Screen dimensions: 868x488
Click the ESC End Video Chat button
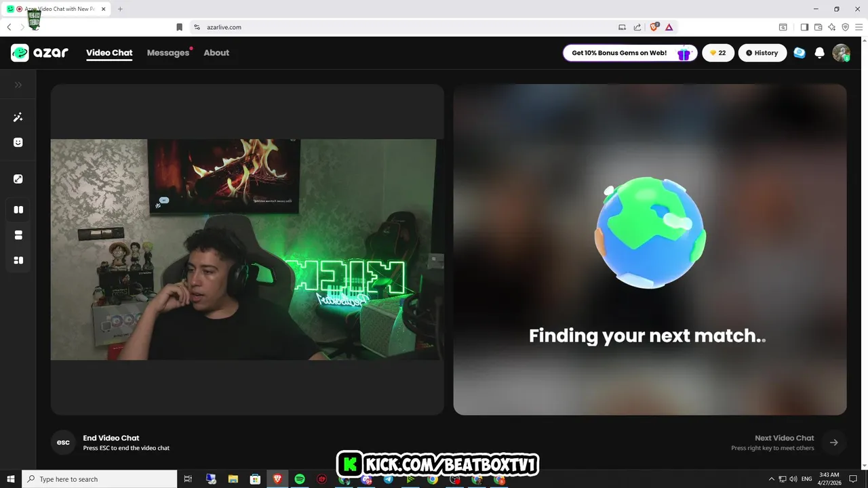(x=63, y=443)
